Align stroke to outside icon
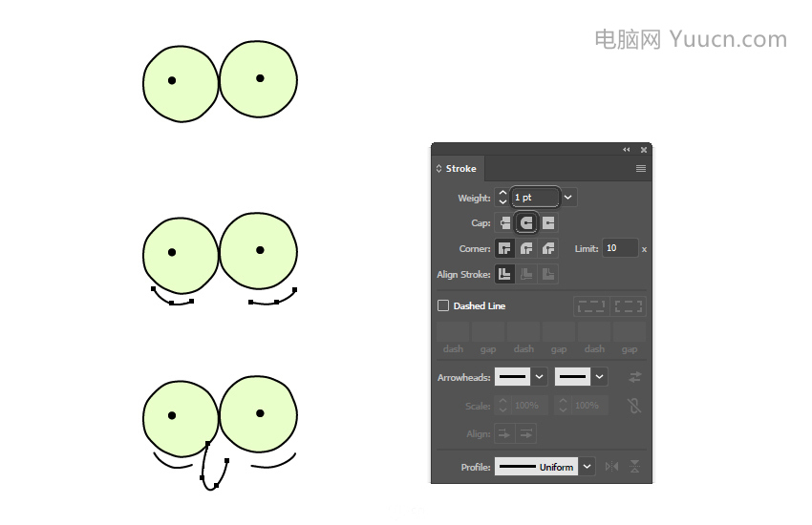Image resolution: width=812 pixels, height=525 pixels. click(x=548, y=274)
